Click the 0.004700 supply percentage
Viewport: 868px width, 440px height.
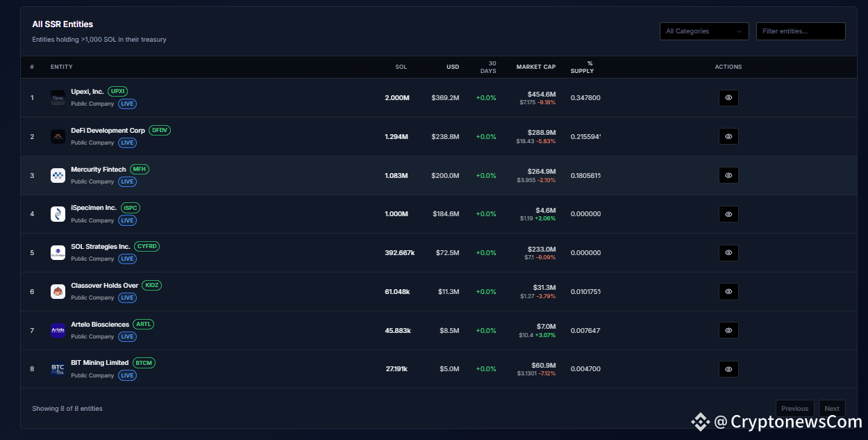pos(585,369)
